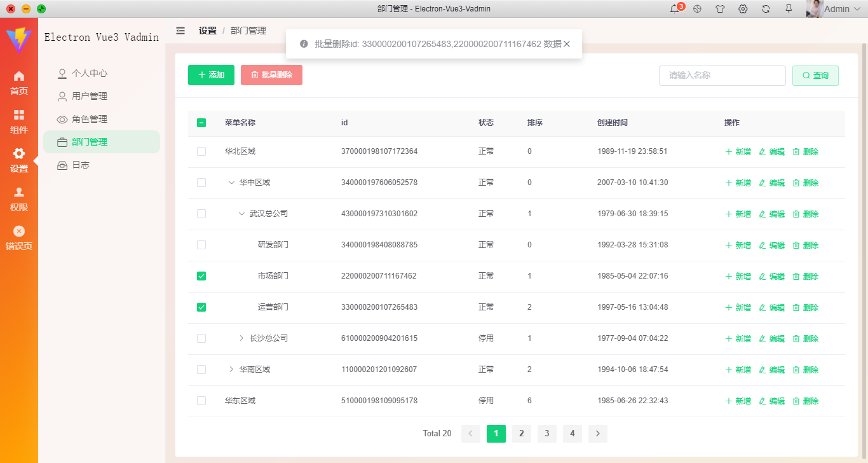Collapse the 华中区域 tree row
This screenshot has height=463, width=868.
(x=231, y=183)
